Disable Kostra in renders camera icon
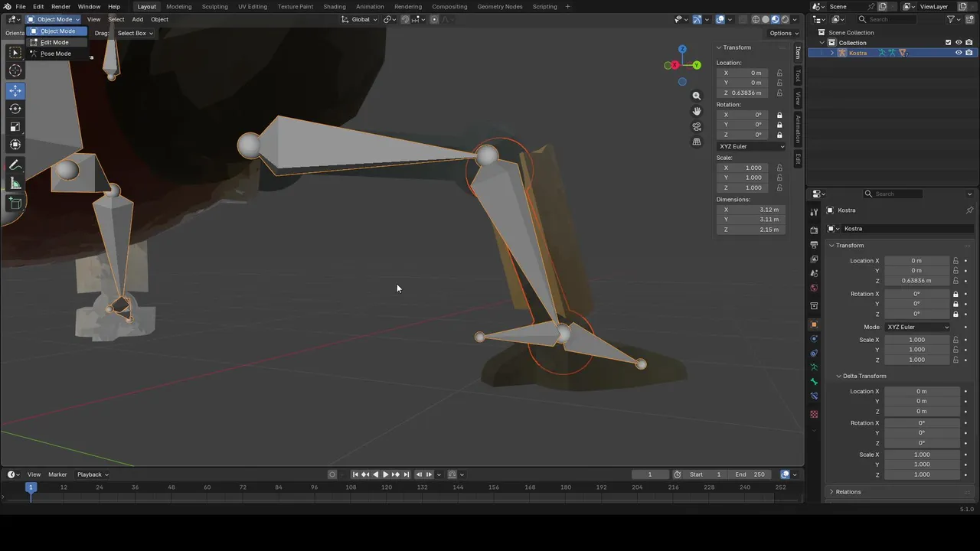 tap(969, 53)
